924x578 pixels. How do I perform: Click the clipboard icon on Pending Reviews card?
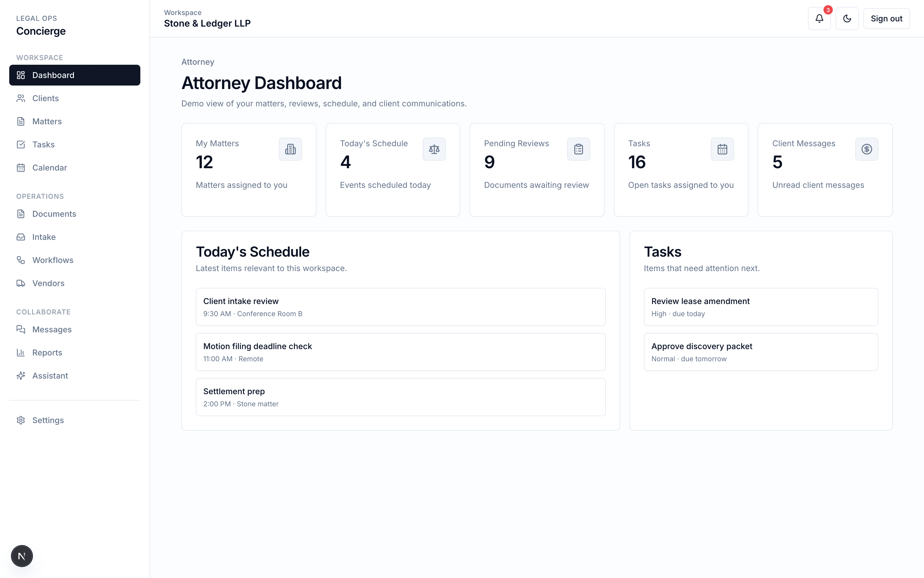coord(578,149)
